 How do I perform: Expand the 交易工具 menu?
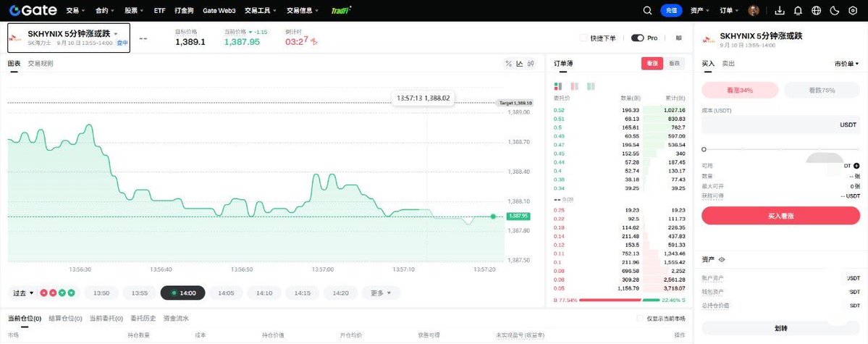pos(261,11)
